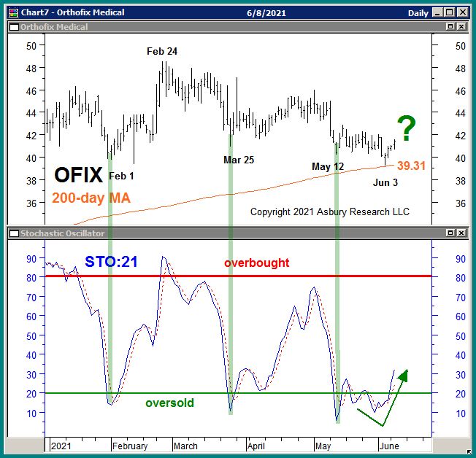Select the green question mark annotation

tap(406, 130)
